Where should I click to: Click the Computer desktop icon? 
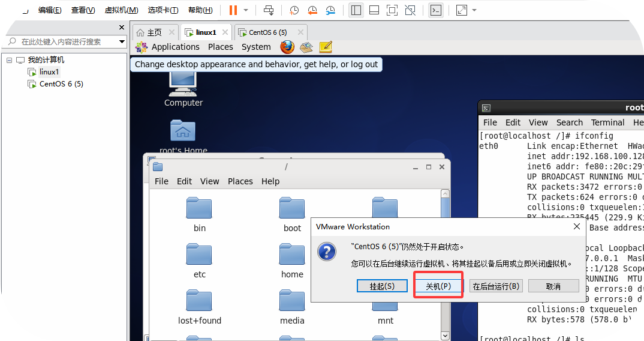[x=183, y=88]
